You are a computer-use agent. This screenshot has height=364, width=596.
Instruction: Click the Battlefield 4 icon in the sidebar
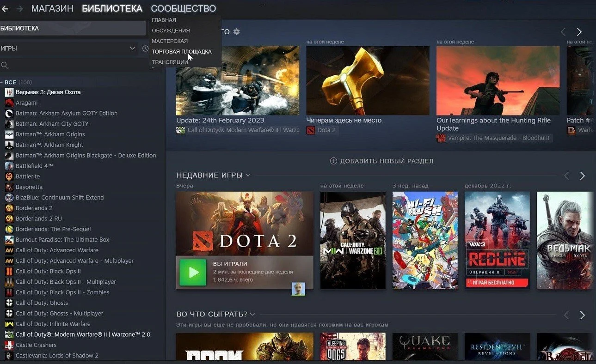coord(9,166)
